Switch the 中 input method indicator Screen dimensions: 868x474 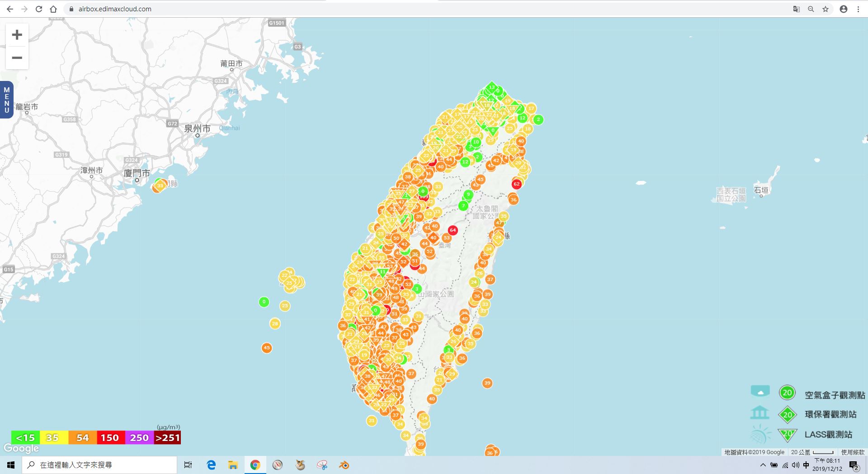point(806,465)
